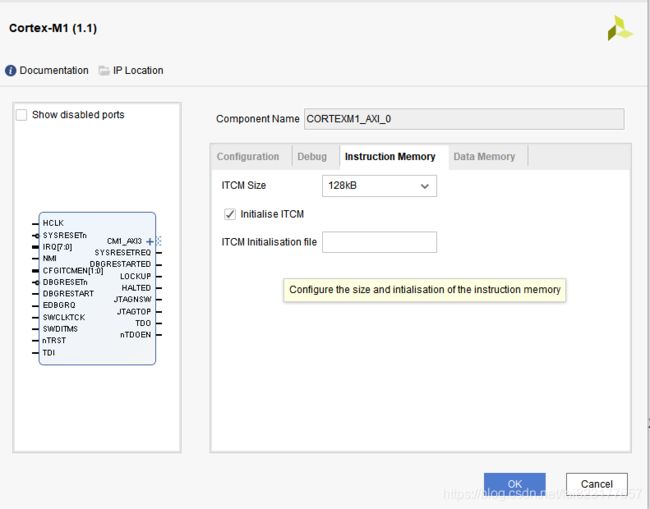This screenshot has width=650, height=509.
Task: Click the TDO output port label
Action: (143, 323)
